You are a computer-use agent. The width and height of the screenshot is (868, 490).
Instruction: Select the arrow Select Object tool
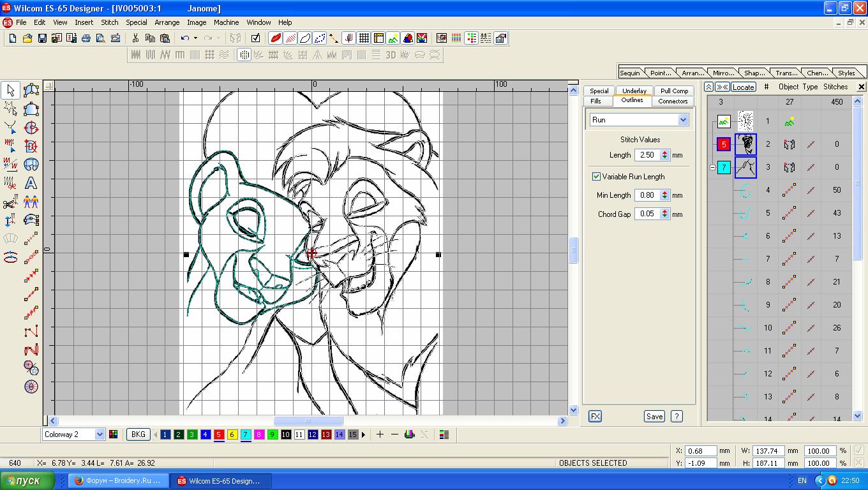(10, 90)
